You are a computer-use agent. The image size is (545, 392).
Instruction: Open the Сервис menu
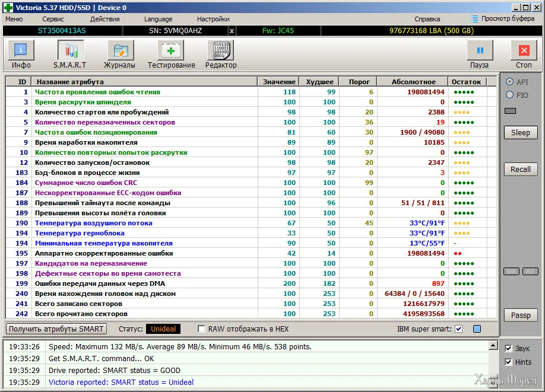(53, 19)
